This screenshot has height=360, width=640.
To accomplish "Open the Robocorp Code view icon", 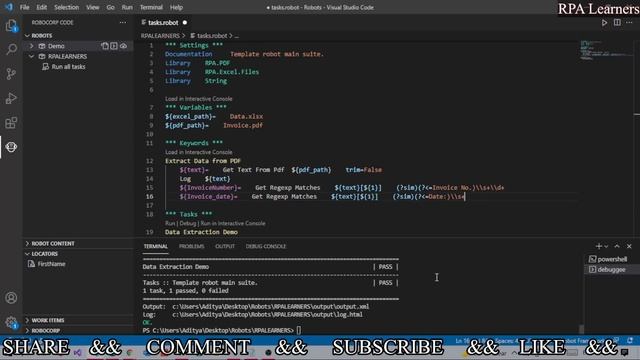I will pyautogui.click(x=11, y=147).
